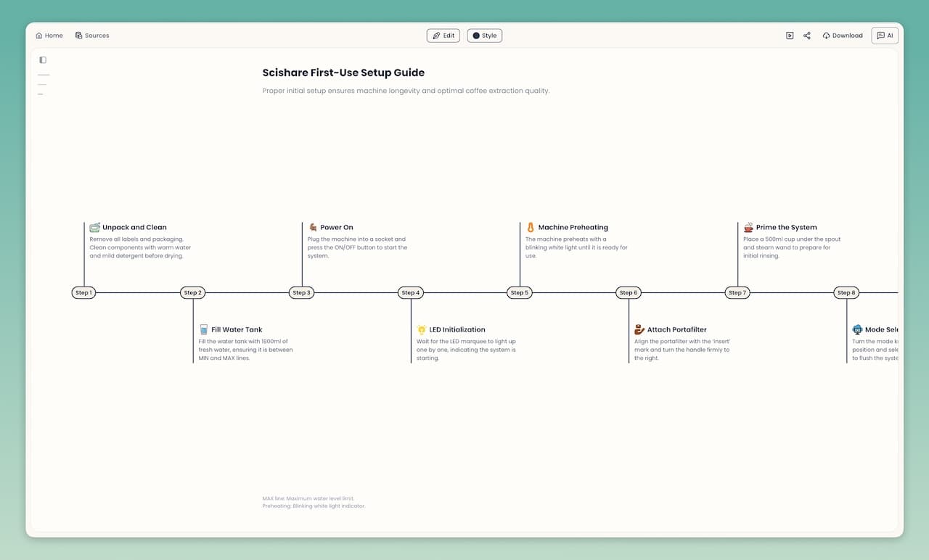Click the Attach Portafilter icon
This screenshot has width=929, height=560.
(639, 329)
